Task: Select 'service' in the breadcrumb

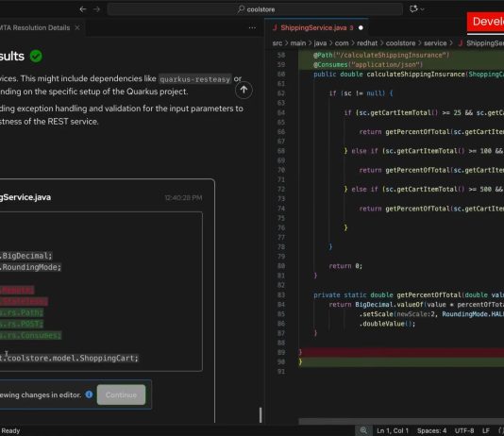Action: tap(435, 43)
